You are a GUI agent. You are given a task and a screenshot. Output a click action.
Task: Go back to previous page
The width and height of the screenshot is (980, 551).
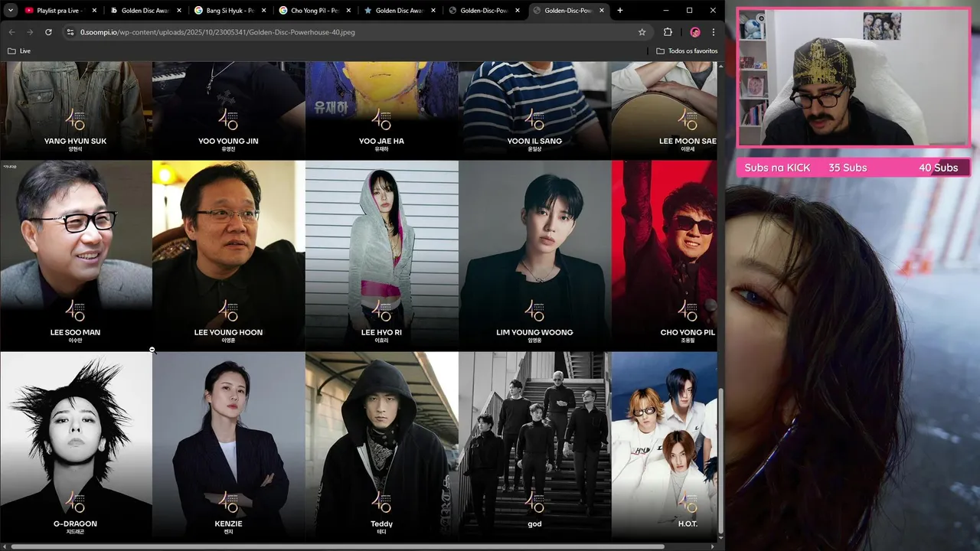[x=11, y=32]
